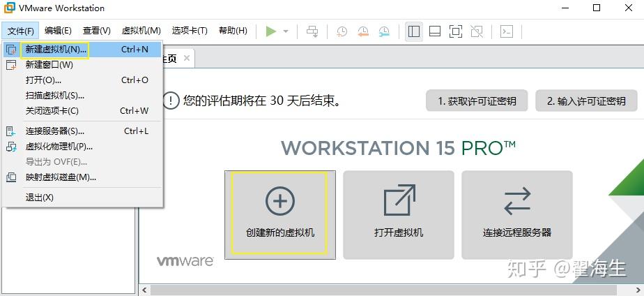The width and height of the screenshot is (644, 296).
Task: Choose 打开(O)... from the file menu
Action: [x=82, y=80]
